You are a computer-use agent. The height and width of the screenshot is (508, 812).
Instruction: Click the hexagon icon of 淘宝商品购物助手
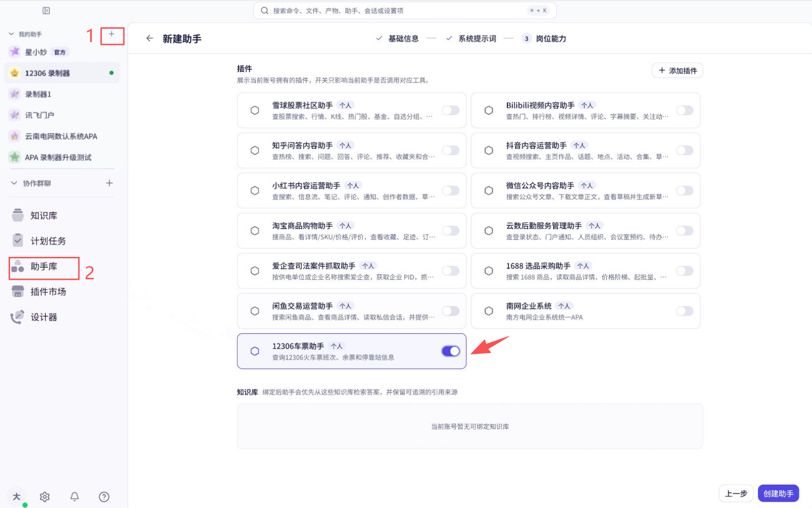point(255,231)
